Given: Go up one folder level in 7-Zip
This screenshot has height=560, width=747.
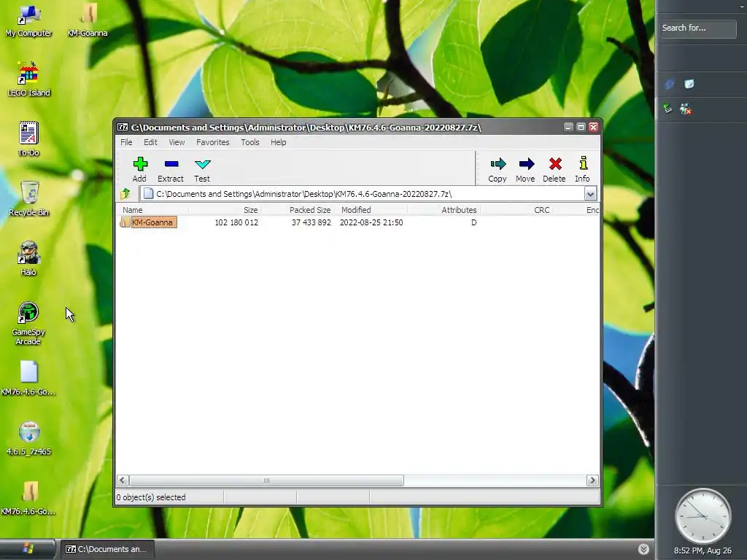Looking at the screenshot, I should [125, 194].
